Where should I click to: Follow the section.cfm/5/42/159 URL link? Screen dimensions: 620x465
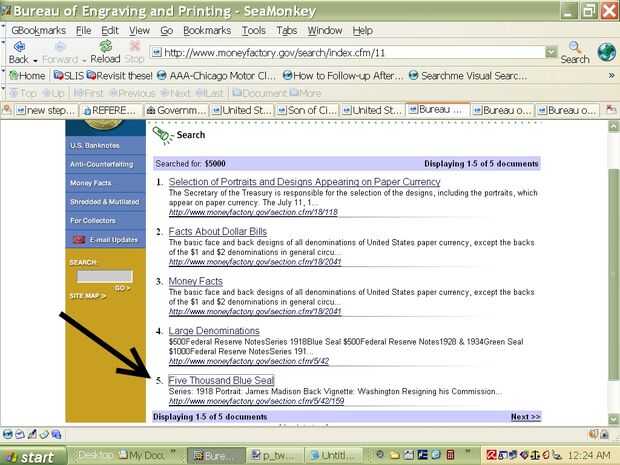[x=256, y=401]
